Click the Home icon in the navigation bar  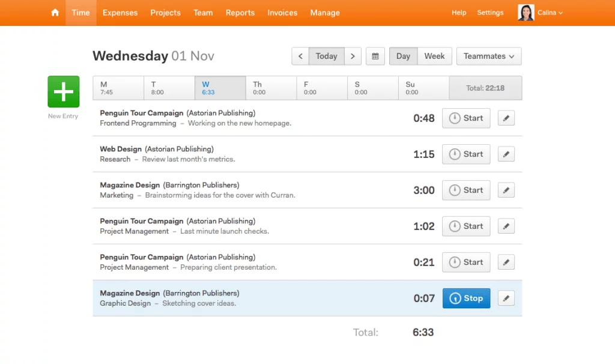[55, 13]
